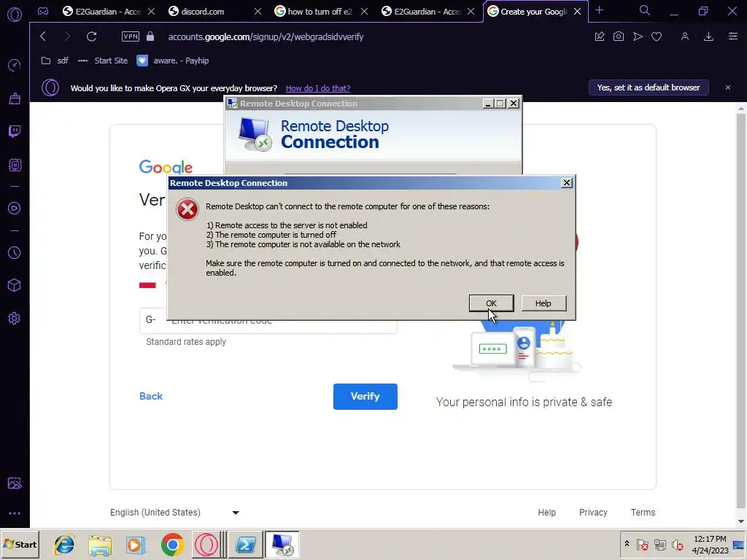Open the GX Corner gamepad icon
The image size is (747, 560).
[x=43, y=11]
